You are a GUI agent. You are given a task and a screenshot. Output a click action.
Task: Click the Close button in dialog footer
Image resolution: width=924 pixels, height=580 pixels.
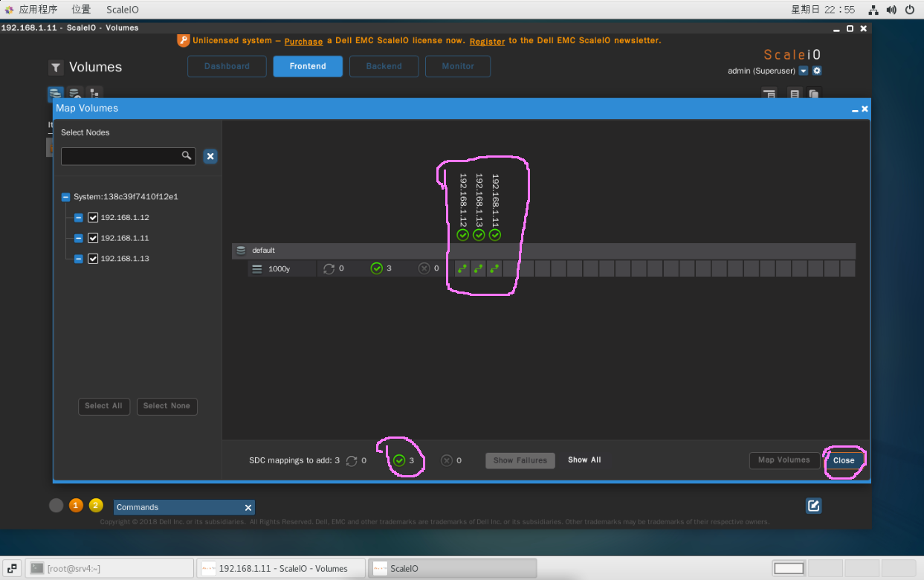click(x=844, y=460)
